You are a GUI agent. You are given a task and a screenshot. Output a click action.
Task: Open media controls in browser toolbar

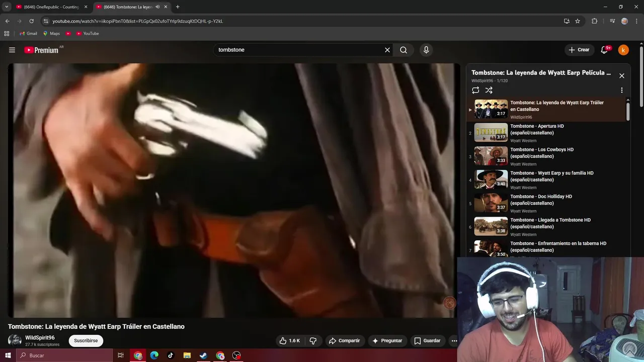coord(612,21)
